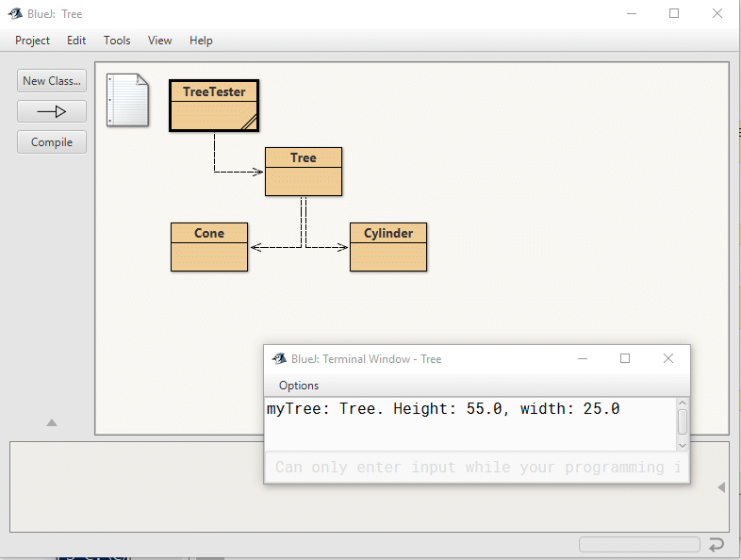Click the New Class button

click(x=52, y=81)
